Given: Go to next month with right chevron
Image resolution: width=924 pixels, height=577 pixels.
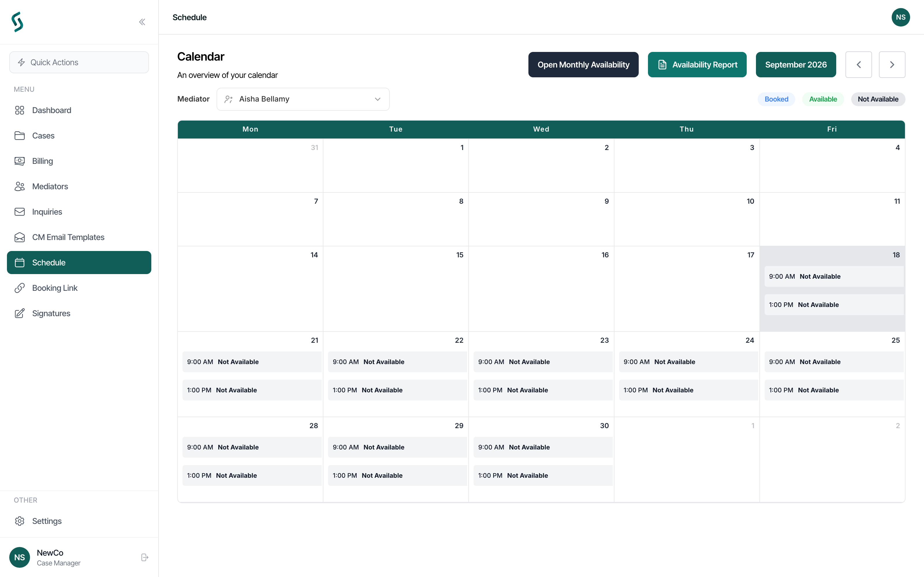Looking at the screenshot, I should pos(892,65).
